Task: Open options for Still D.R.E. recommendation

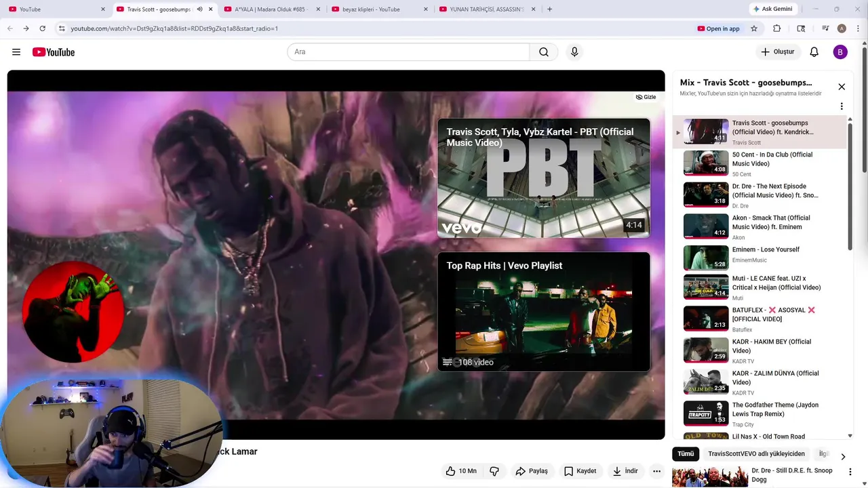Action: pos(850,471)
